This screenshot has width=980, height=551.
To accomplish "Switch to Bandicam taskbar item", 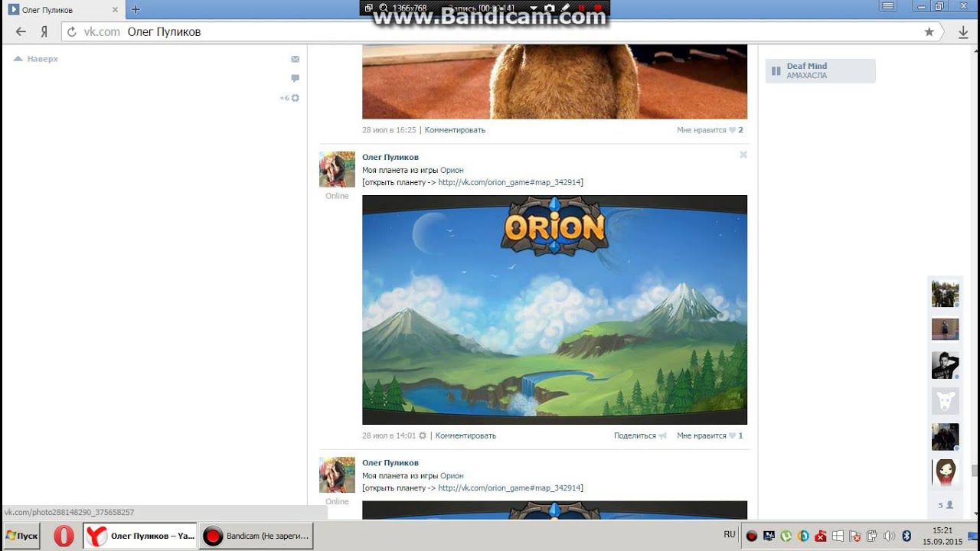I will [256, 536].
